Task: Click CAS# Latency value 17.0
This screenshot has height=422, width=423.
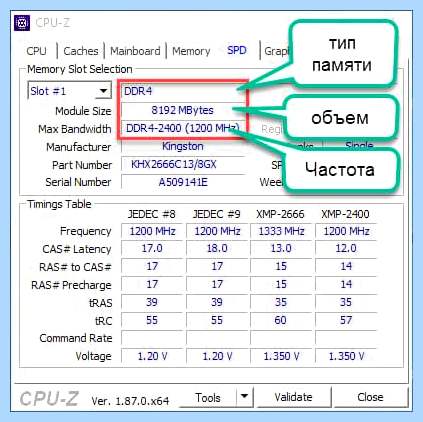Action: pyautogui.click(x=152, y=248)
